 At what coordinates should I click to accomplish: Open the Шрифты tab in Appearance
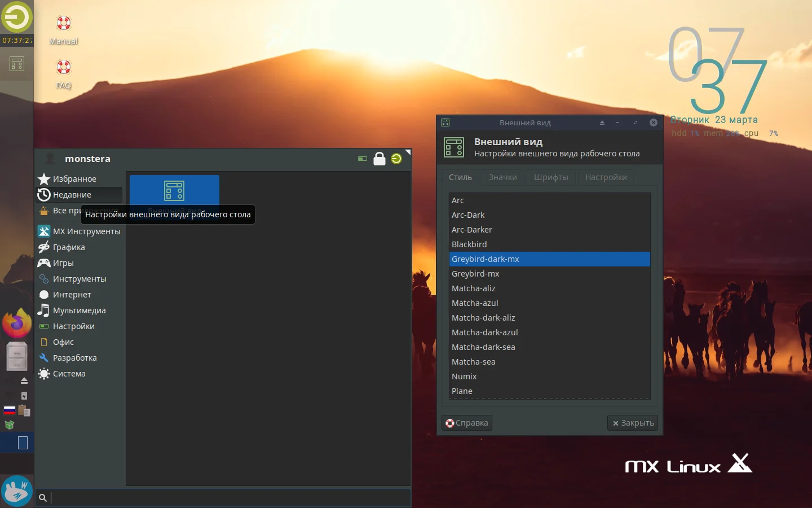click(x=551, y=177)
